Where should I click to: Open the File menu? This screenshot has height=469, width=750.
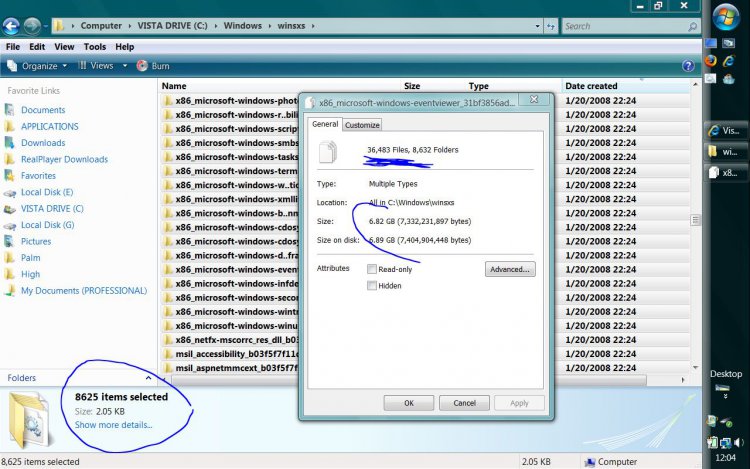[13, 47]
